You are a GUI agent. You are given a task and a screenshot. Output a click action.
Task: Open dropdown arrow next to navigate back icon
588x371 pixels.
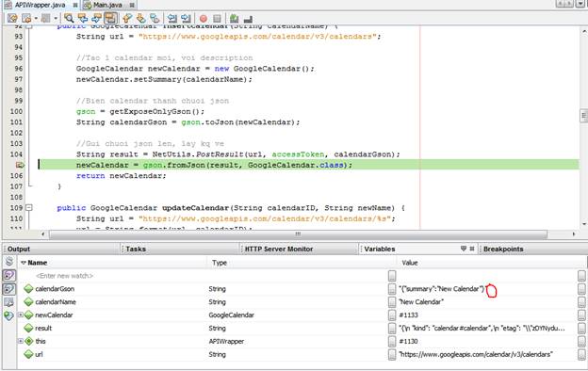click(36, 18)
